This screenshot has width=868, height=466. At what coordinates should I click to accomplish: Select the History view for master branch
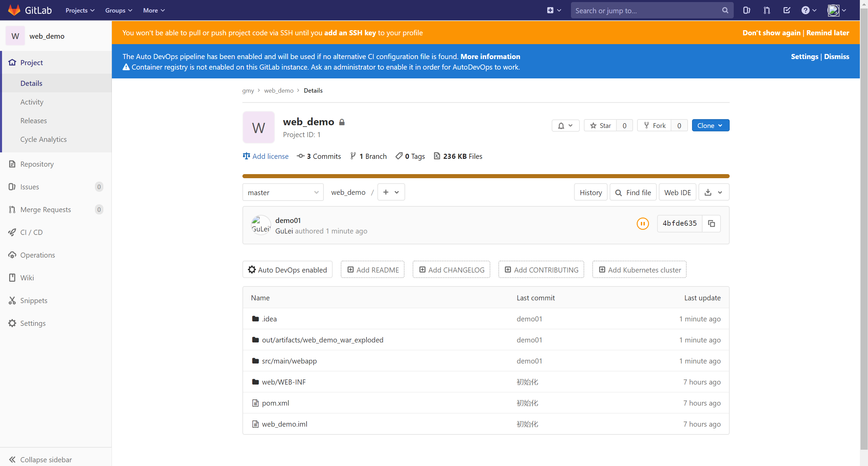[591, 192]
